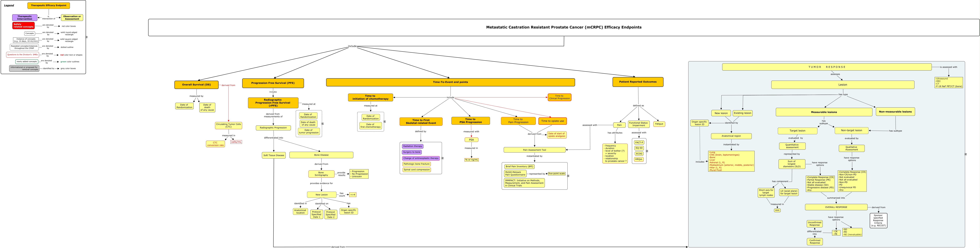Viewport: 980px width, 248px height.
Task: Select the Bone Scintigraphy concept
Action: click(321, 174)
